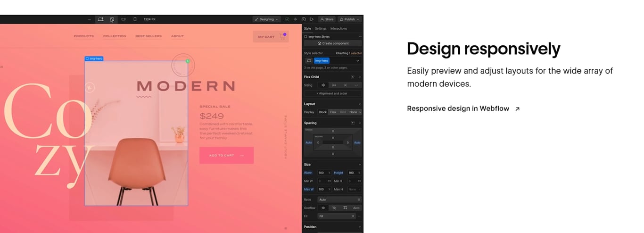Open the Publish dropdown
Screen dimensions: 644x233
click(350, 19)
